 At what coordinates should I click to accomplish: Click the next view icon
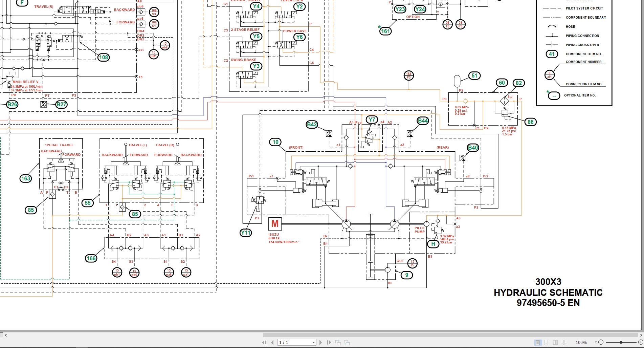[347, 343]
